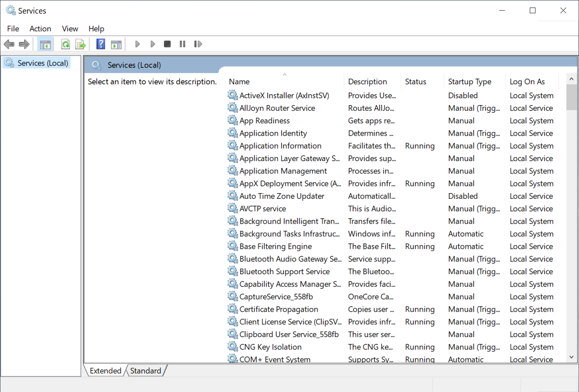Switch to the Standard tab

pyautogui.click(x=146, y=371)
